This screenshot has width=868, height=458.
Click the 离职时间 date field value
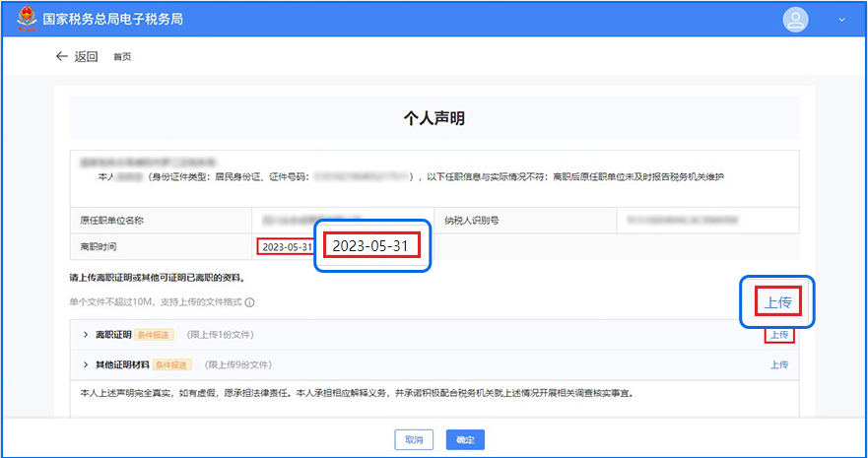286,246
